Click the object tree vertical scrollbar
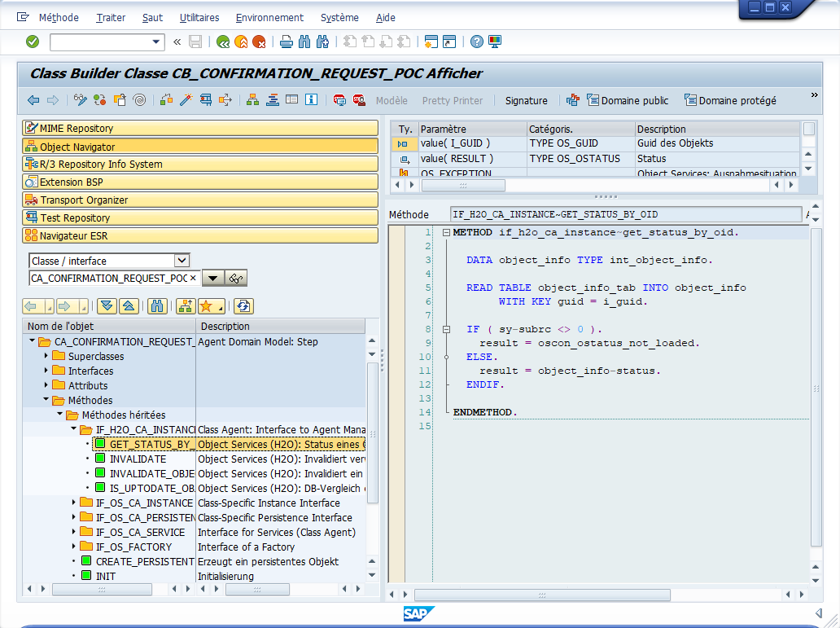 point(372,433)
